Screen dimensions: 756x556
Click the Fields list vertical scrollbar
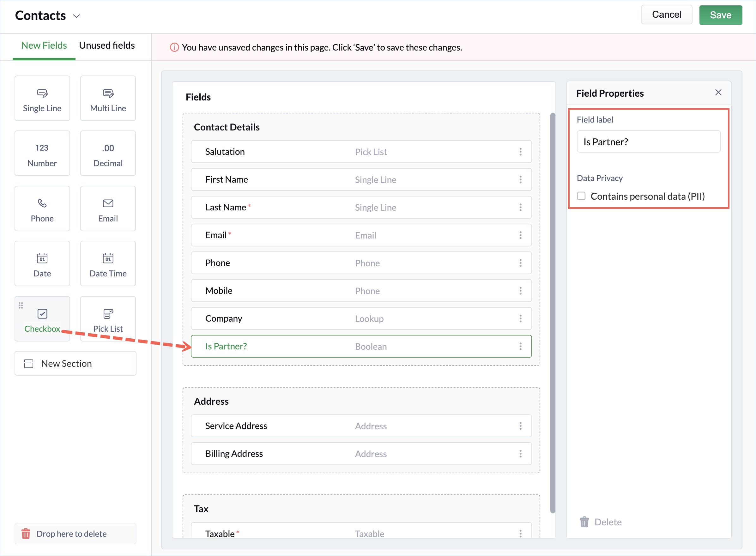(553, 313)
